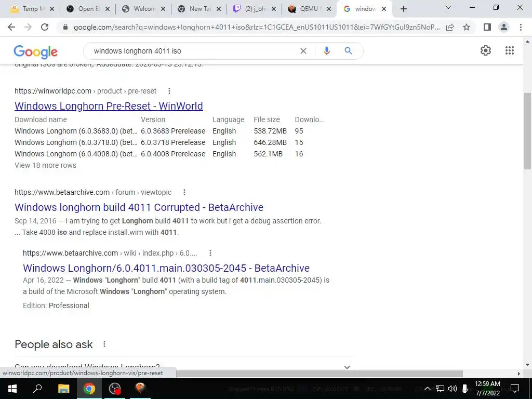The image size is (532, 399).
Task: Share this page icon in address bar
Action: (450, 27)
